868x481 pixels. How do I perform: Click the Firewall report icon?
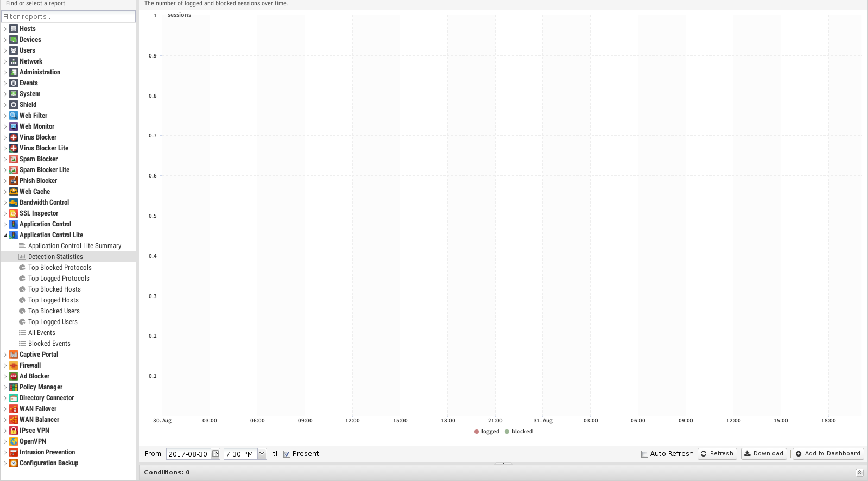click(x=14, y=365)
